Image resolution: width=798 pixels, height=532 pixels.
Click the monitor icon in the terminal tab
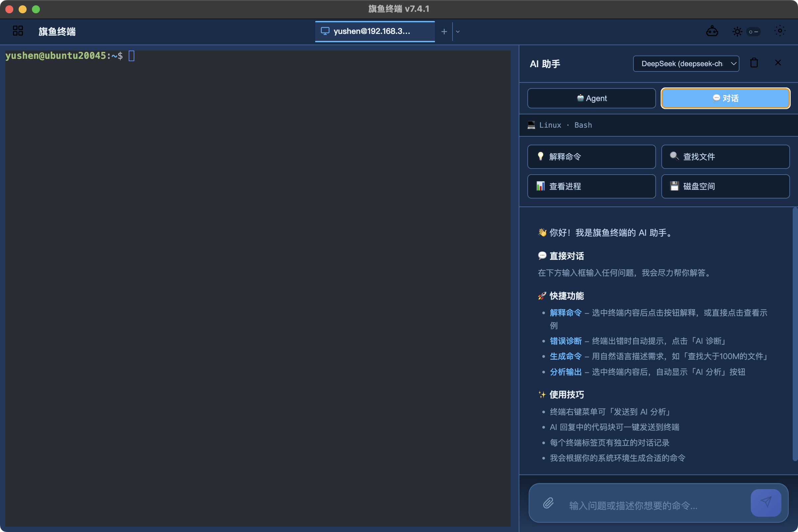tap(326, 31)
